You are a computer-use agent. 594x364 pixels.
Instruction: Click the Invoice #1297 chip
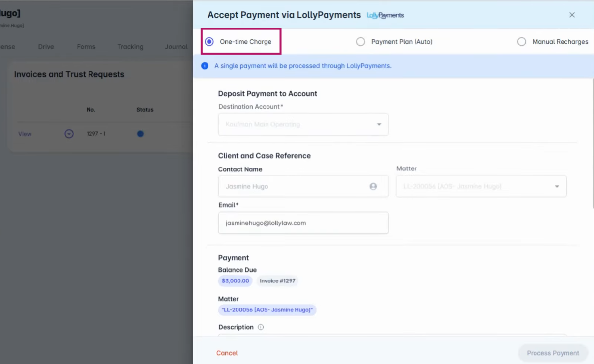click(x=277, y=281)
